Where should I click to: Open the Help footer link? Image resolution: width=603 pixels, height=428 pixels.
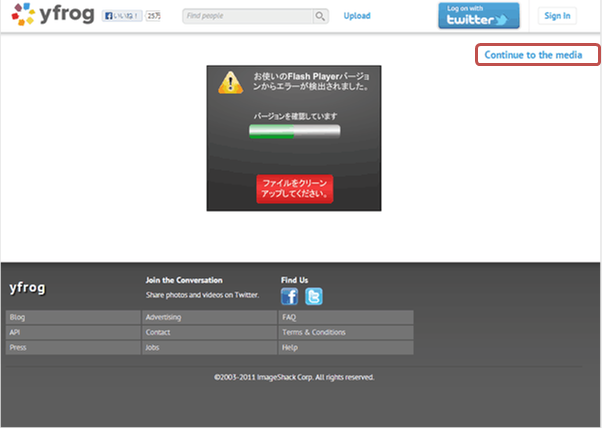346,348
